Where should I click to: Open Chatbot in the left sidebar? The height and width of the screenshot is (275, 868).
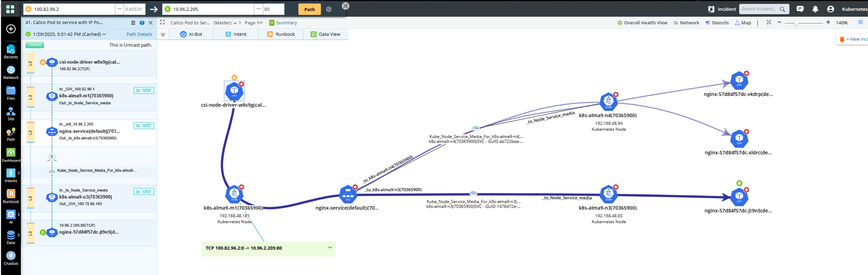tap(11, 259)
